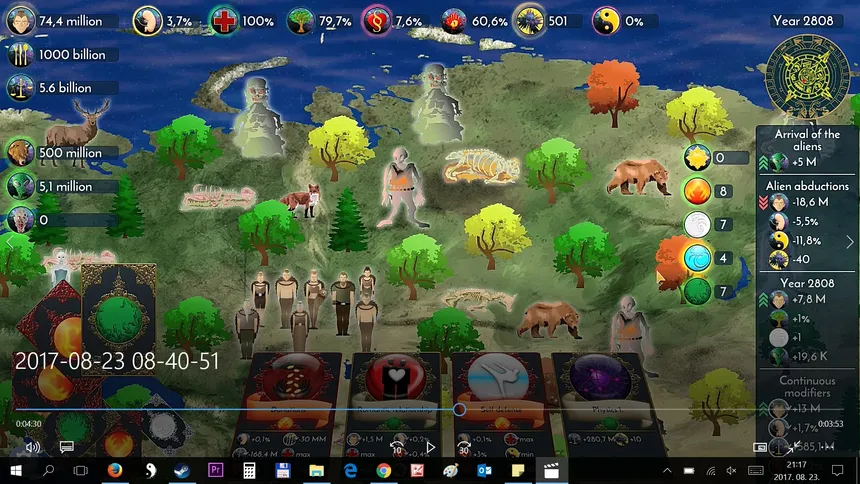Click the brown bear near the top-right trees
This screenshot has width=860, height=484.
pos(638,176)
